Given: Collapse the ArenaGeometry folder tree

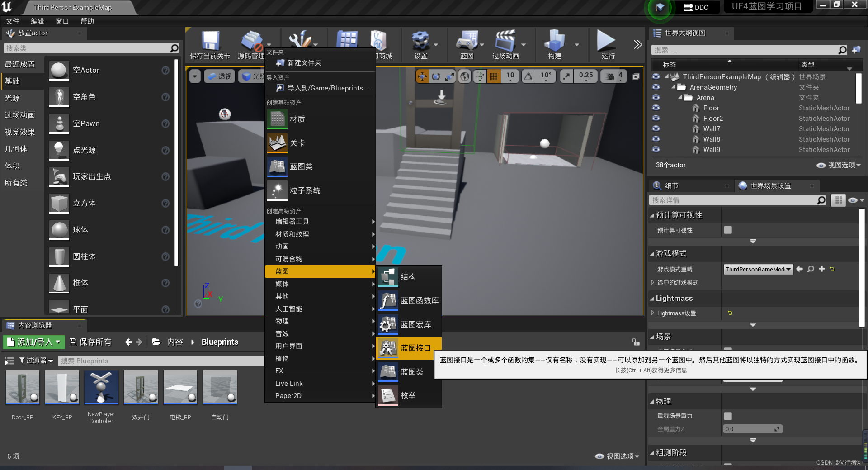Looking at the screenshot, I should click(x=673, y=87).
